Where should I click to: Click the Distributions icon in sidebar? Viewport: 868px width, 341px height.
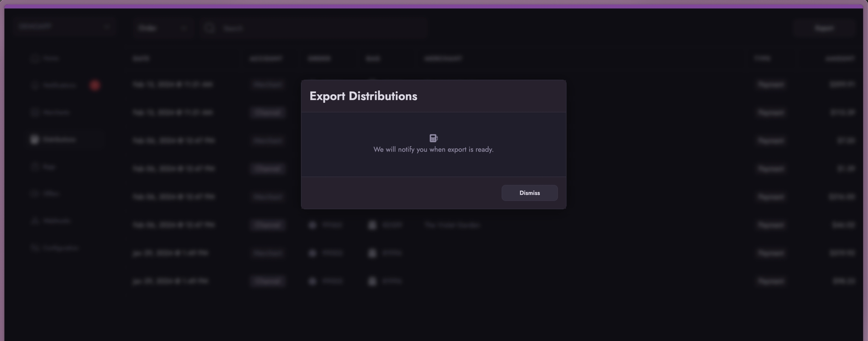pos(35,140)
